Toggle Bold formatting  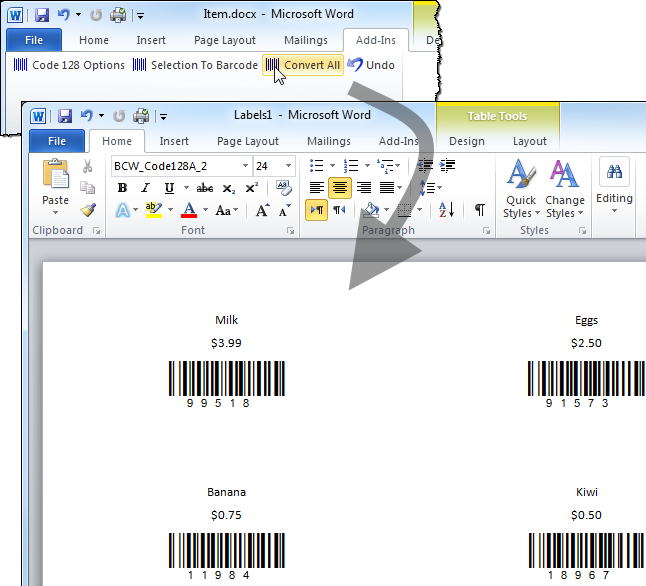(122, 188)
